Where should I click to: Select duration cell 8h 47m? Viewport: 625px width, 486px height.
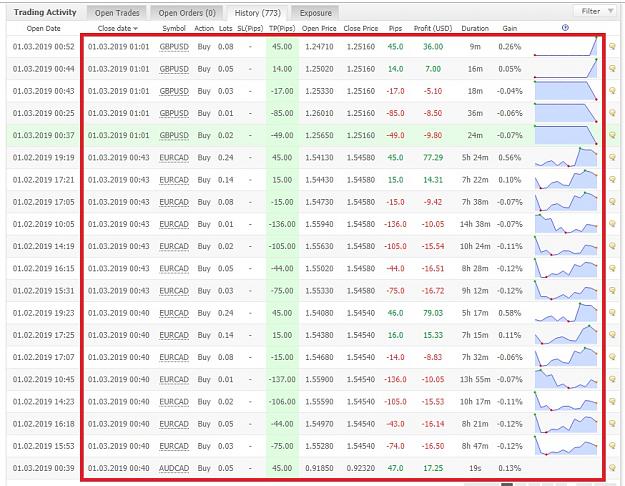[x=475, y=446]
